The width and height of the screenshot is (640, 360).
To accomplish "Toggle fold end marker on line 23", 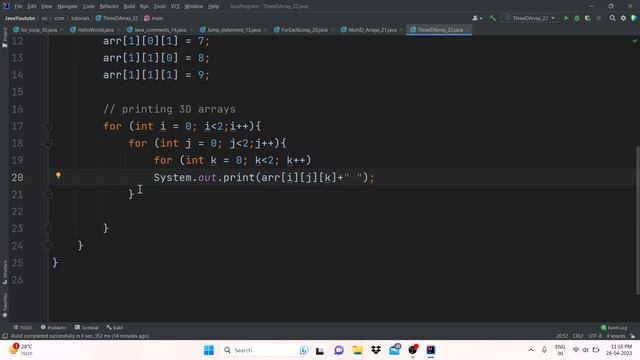I will (x=48, y=228).
